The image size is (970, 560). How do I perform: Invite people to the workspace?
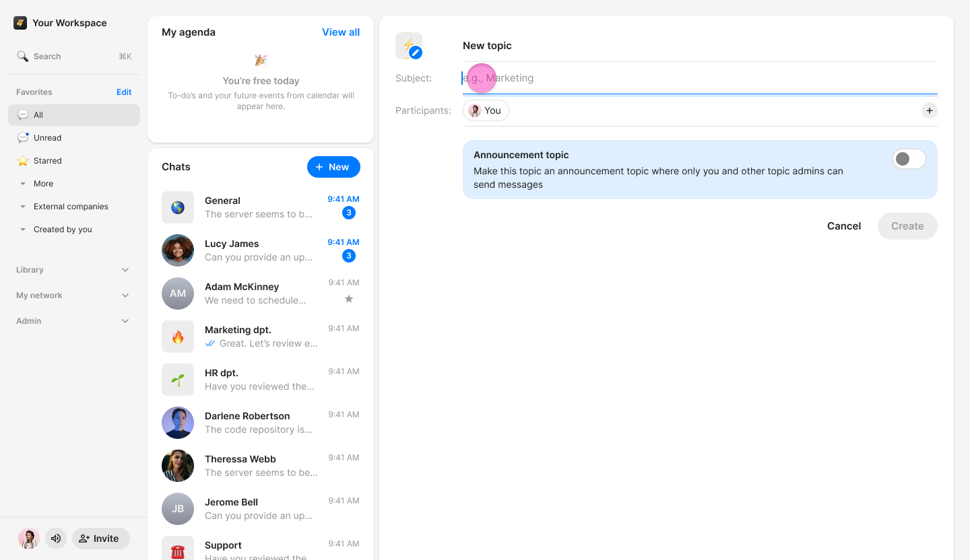point(101,538)
